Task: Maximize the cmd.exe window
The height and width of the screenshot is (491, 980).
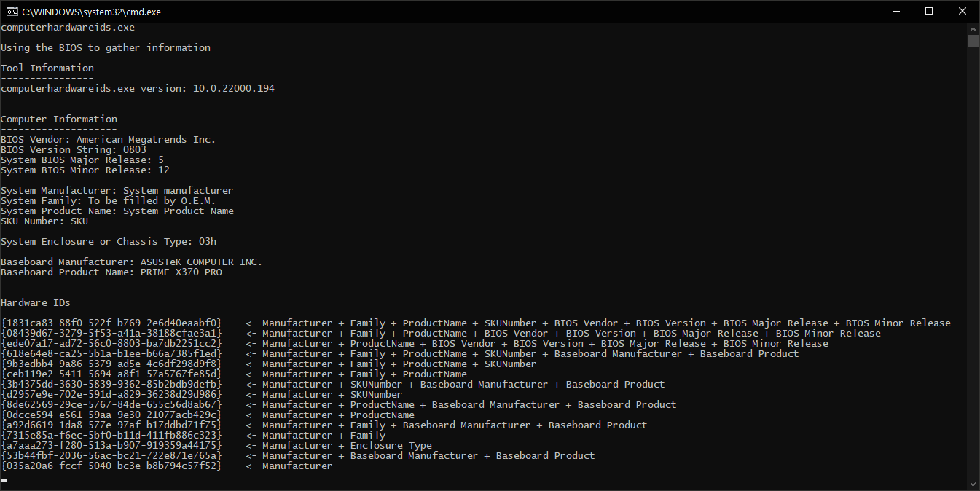Action: click(929, 11)
